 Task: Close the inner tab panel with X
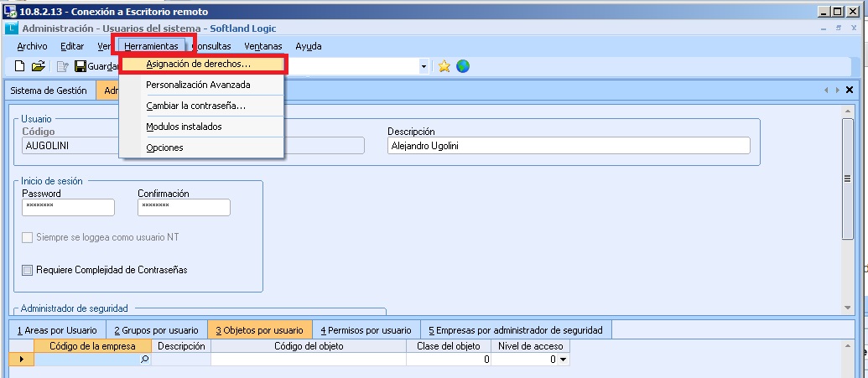tap(850, 90)
